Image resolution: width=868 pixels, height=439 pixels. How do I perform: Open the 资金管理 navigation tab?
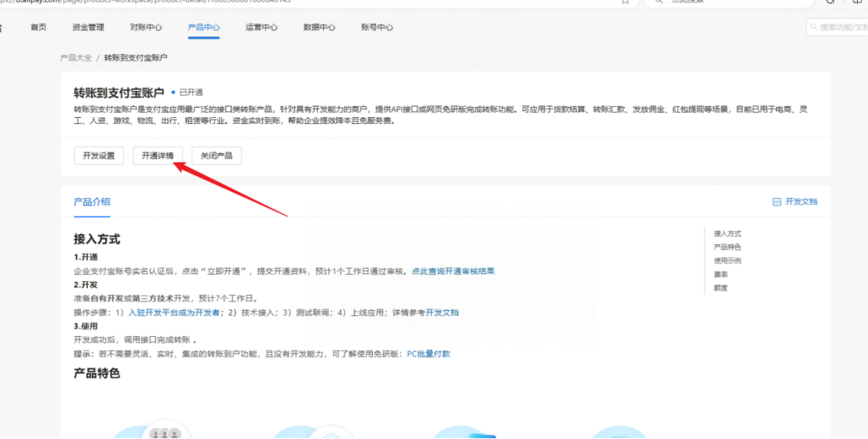pyautogui.click(x=88, y=27)
